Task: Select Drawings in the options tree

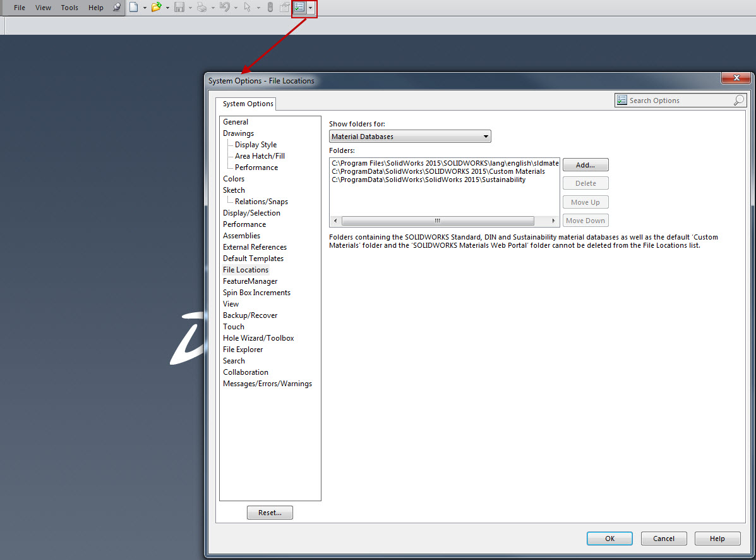Action: (x=238, y=133)
